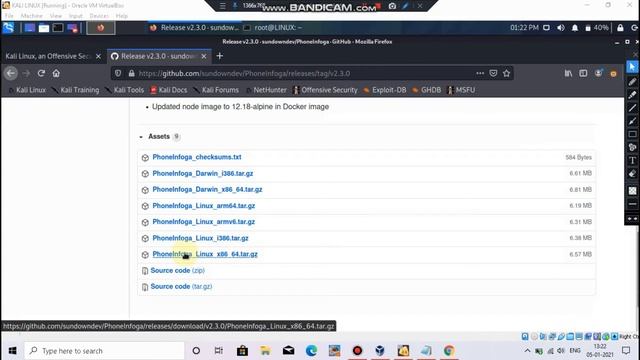Viewport: 640px width, 360px height.
Task: Select the root@LINUX terminal panel task
Action: 273,28
